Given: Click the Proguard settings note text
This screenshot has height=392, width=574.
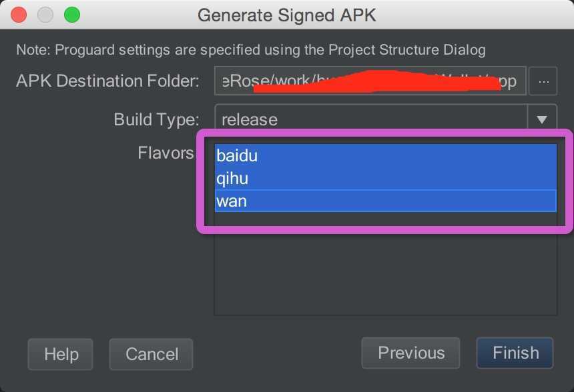Looking at the screenshot, I should coord(250,50).
